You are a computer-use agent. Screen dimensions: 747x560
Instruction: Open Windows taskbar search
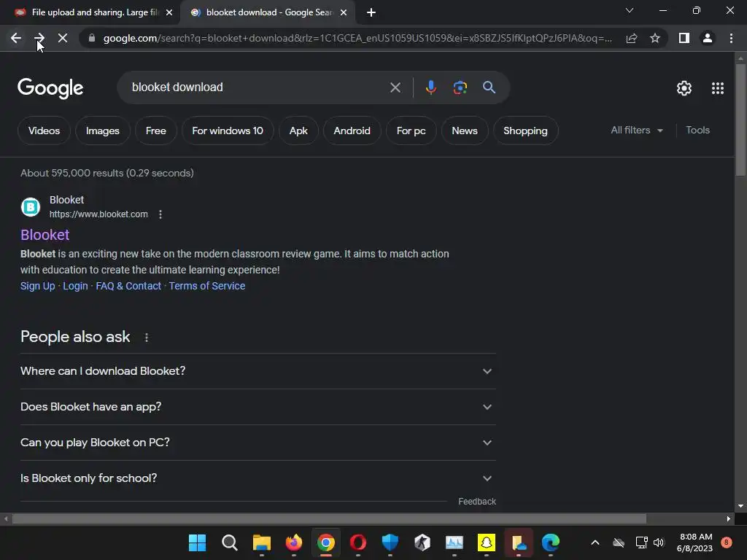230,542
